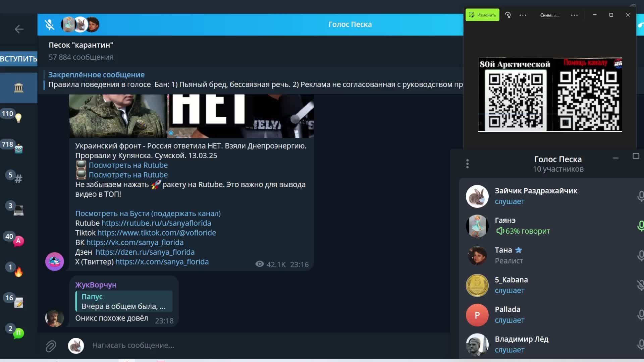This screenshot has height=362, width=644.
Task: Click the Голос Песка header title
Action: click(x=350, y=24)
